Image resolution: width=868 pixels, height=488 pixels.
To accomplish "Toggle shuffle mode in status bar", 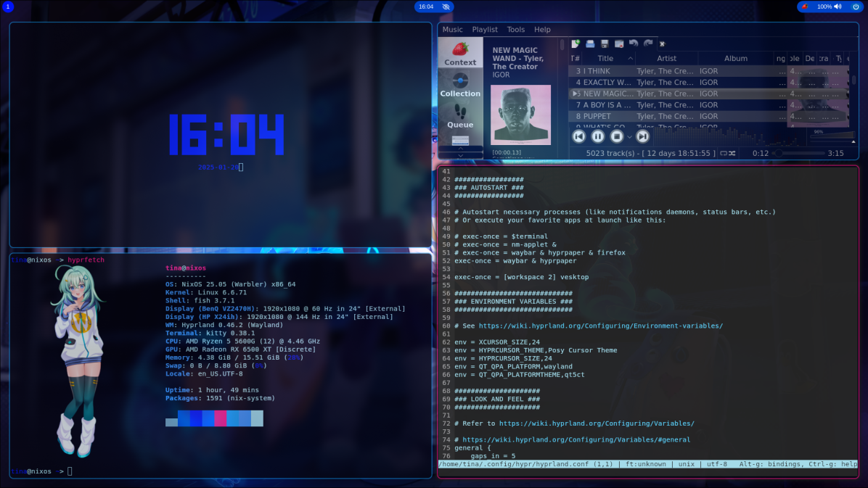I will (x=732, y=154).
